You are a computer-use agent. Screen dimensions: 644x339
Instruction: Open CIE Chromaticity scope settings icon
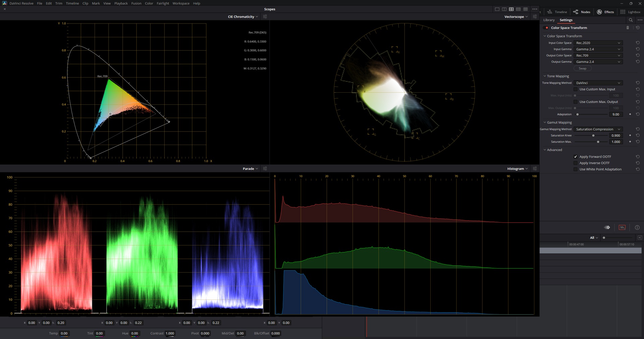[x=265, y=16]
